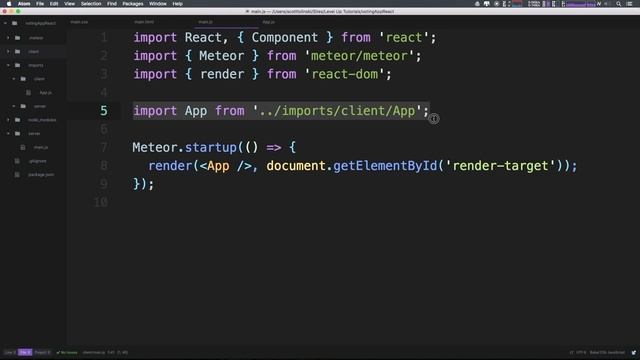The height and width of the screenshot is (360, 640).
Task: Click the 'meteor/meteor' string on line 2
Action: 359,56
